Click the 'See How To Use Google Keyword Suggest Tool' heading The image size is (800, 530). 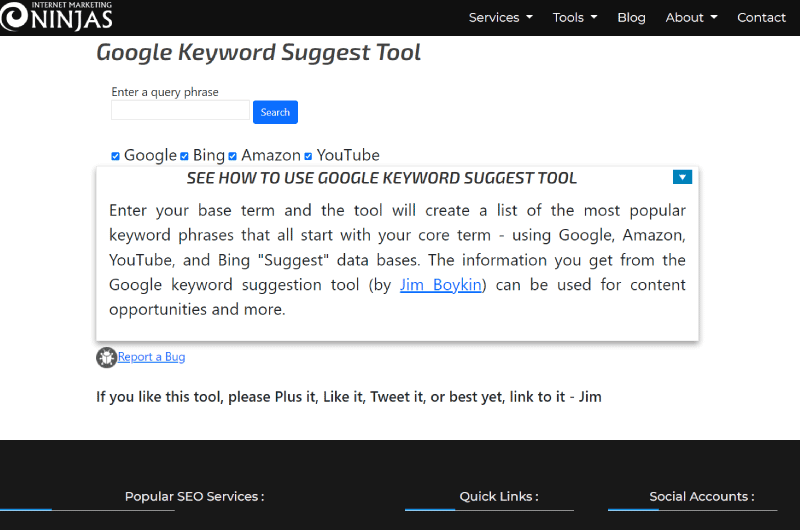[382, 178]
